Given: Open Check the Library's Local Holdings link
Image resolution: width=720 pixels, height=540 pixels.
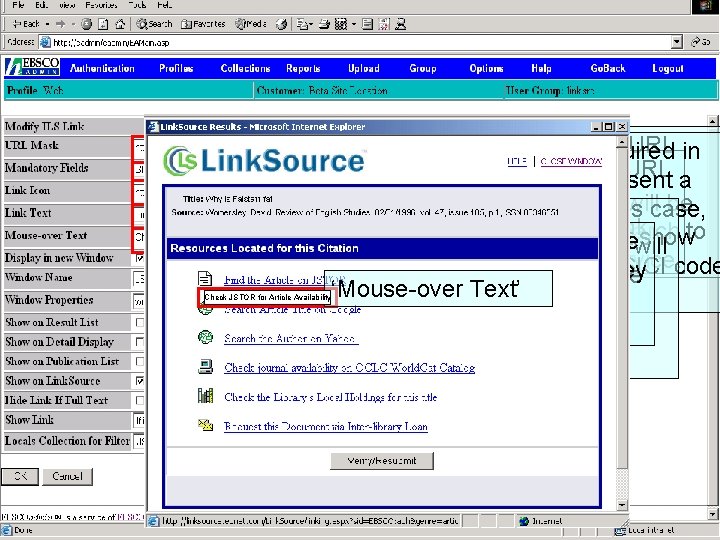Looking at the screenshot, I should pos(331,397).
